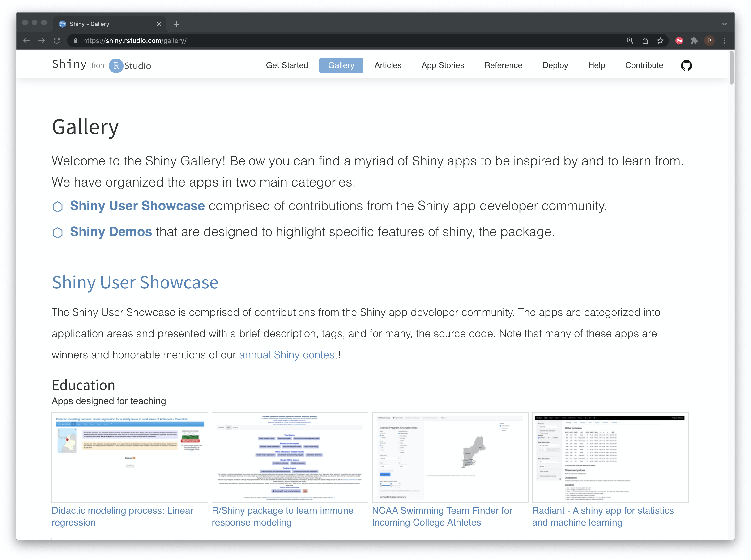Open the tab list chevron
This screenshot has height=560, width=751.
(x=724, y=24)
